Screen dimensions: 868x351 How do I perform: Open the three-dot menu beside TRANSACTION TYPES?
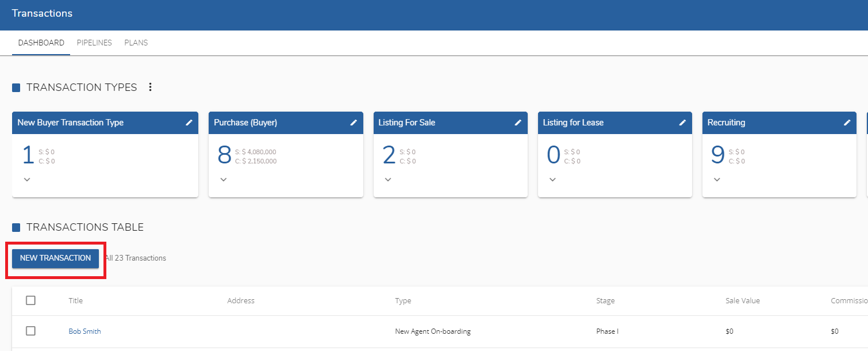click(x=150, y=87)
